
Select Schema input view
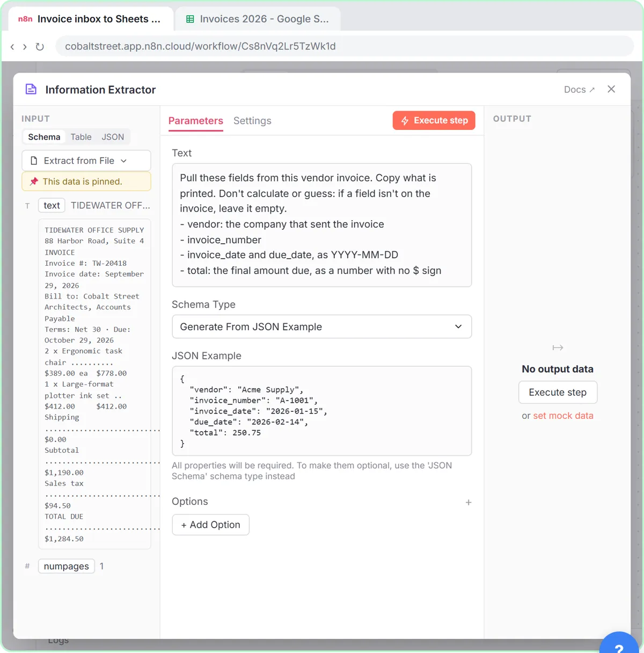(44, 137)
